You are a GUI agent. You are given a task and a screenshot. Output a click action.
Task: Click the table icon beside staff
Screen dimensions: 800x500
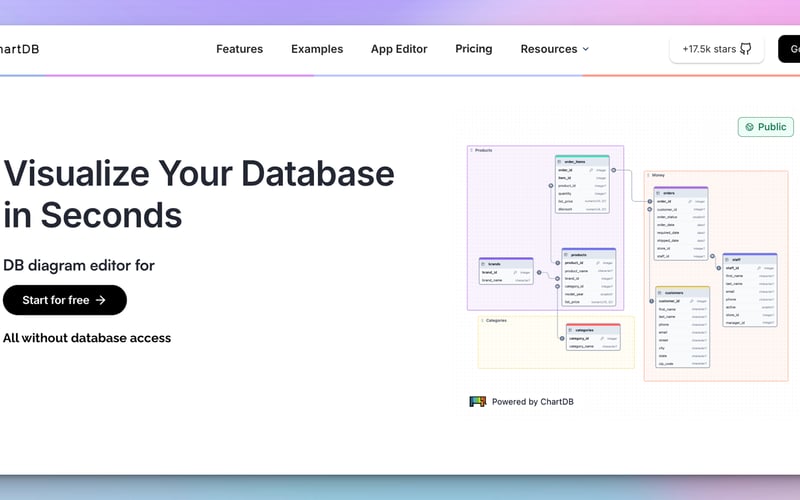pos(728,260)
